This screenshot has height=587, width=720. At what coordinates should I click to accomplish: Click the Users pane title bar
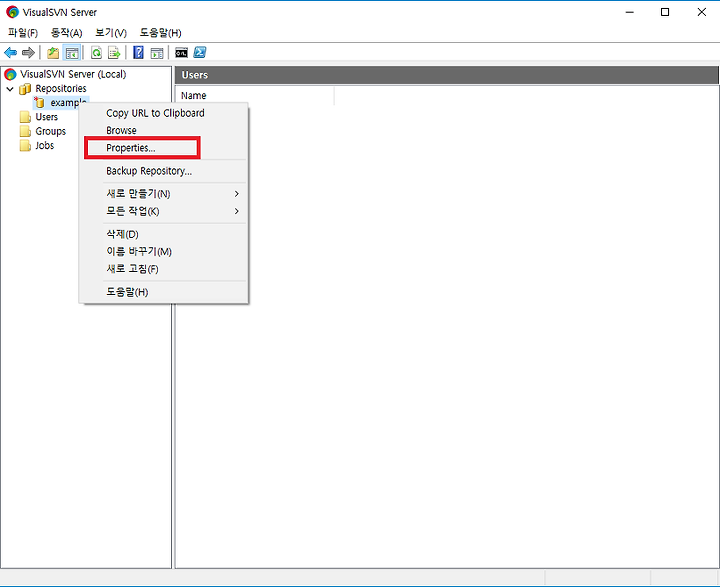click(x=446, y=75)
